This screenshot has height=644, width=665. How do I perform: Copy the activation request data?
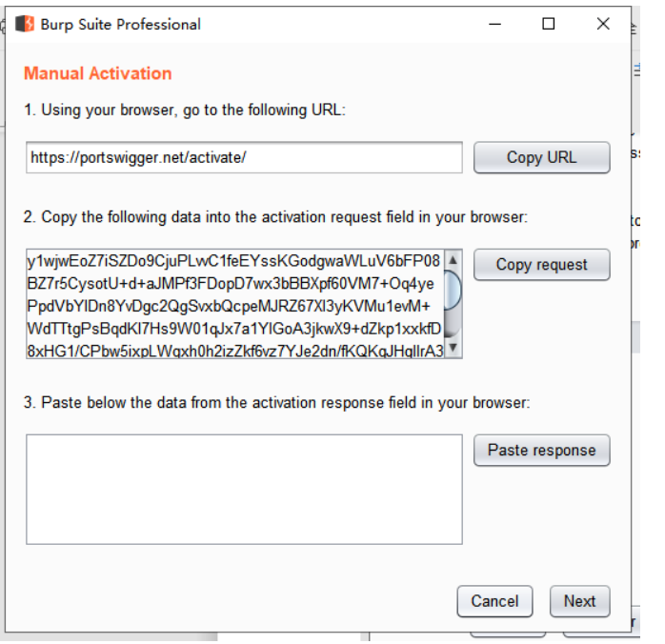(x=541, y=265)
